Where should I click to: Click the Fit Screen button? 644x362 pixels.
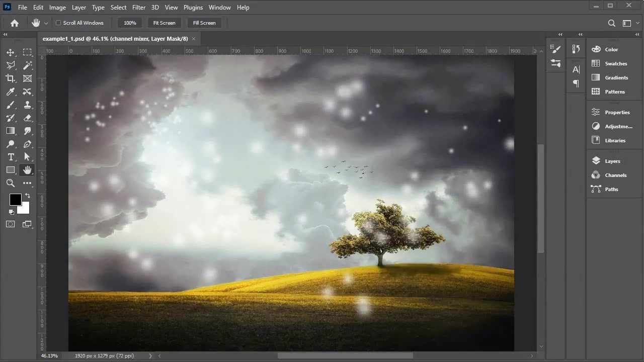tap(164, 23)
